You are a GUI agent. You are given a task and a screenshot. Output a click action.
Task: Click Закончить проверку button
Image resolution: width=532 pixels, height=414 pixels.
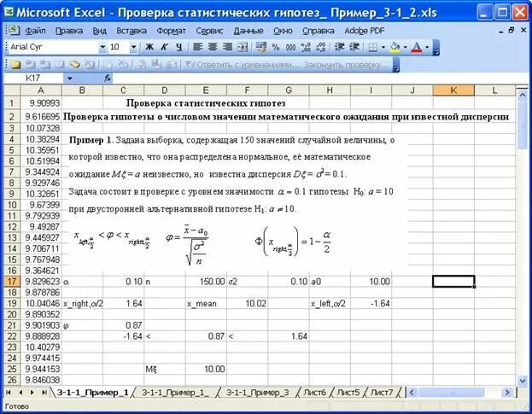coord(346,64)
